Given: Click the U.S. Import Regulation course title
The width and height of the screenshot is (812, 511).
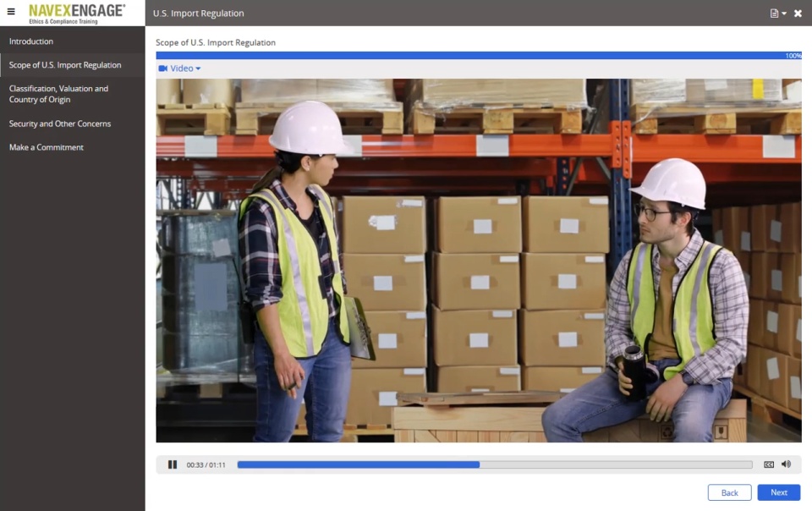Looking at the screenshot, I should click(198, 14).
